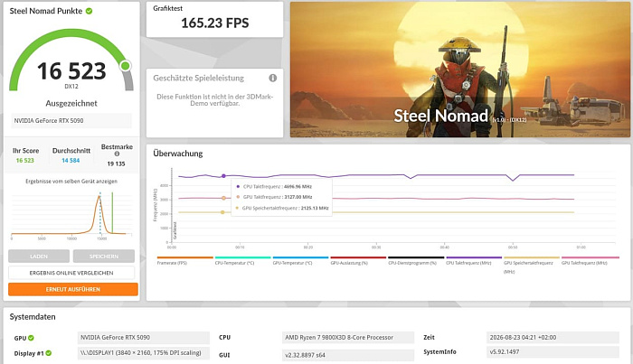The image size is (633, 364).
Task: Toggle the GPU Taktfrequenz (MHz) legend entry
Action: [x=590, y=261]
